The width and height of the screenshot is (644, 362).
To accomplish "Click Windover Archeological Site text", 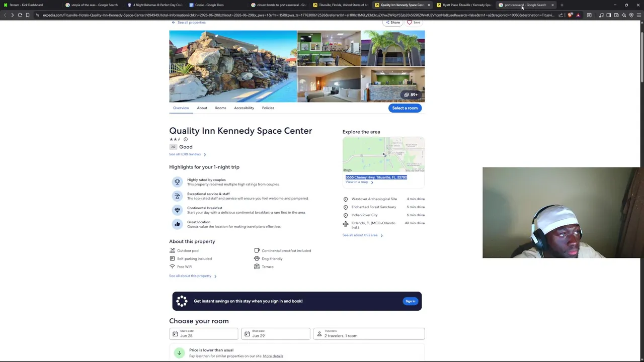I will (374, 199).
